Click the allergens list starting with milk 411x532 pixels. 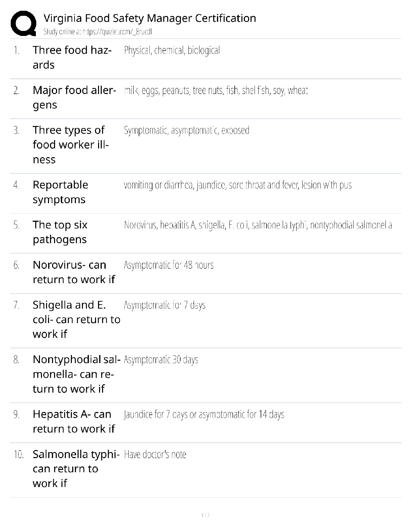click(216, 90)
